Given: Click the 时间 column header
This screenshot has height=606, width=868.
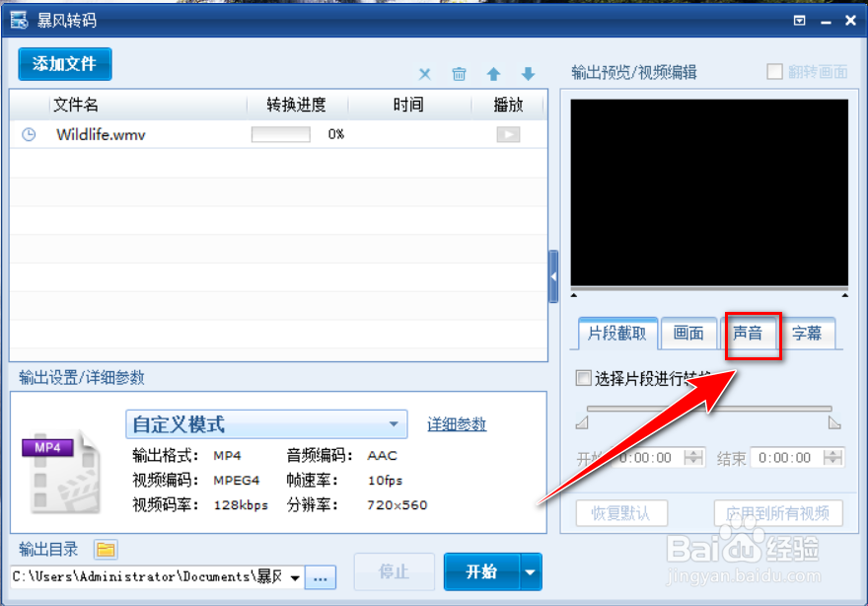Looking at the screenshot, I should (x=408, y=105).
